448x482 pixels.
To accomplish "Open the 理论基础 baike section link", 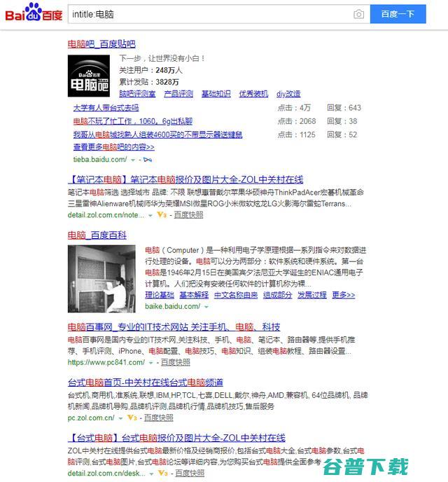I will [x=160, y=295].
